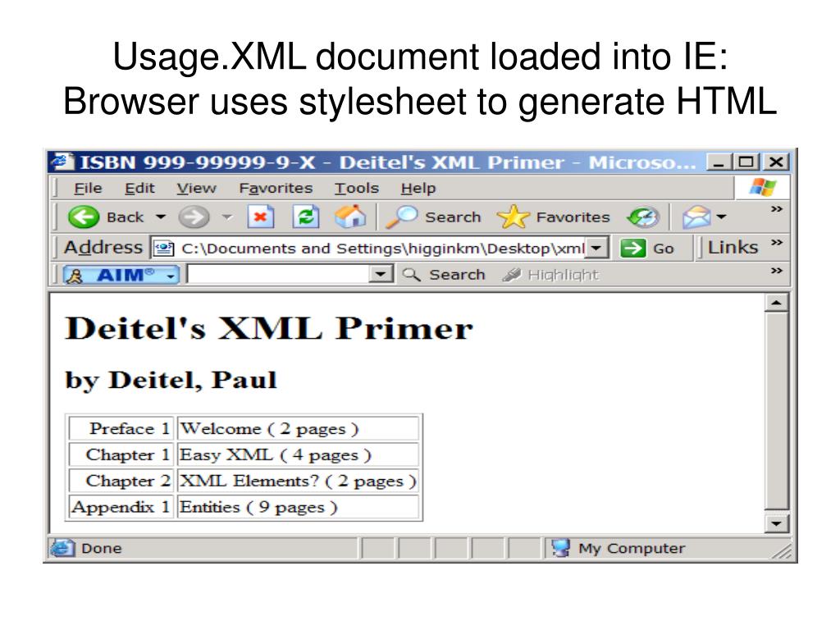Click the 'Preface 1' table cell
This screenshot has height=630, width=840.
point(121,428)
